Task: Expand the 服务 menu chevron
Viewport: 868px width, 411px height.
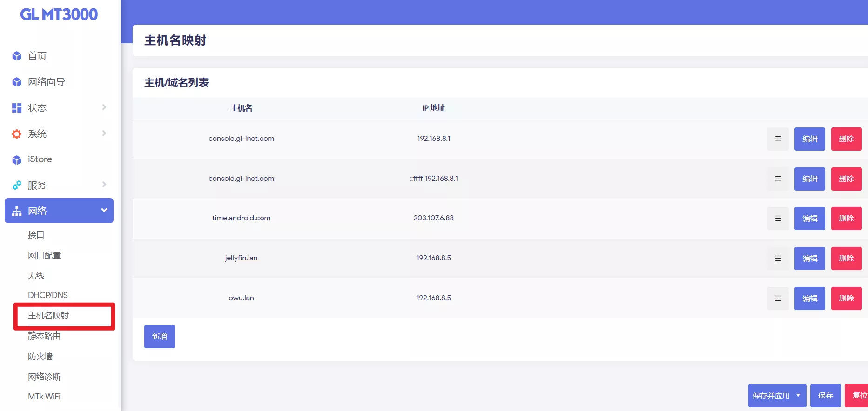Action: [x=104, y=185]
